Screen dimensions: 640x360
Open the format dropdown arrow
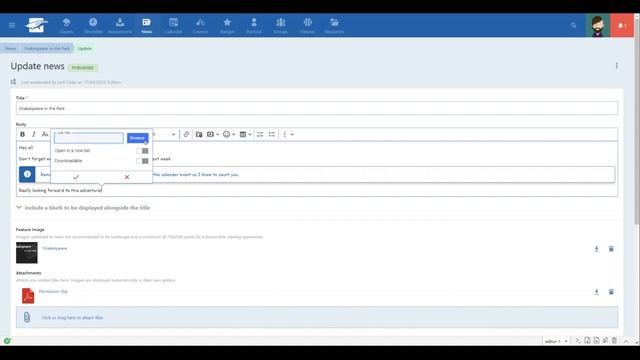pyautogui.click(x=173, y=134)
